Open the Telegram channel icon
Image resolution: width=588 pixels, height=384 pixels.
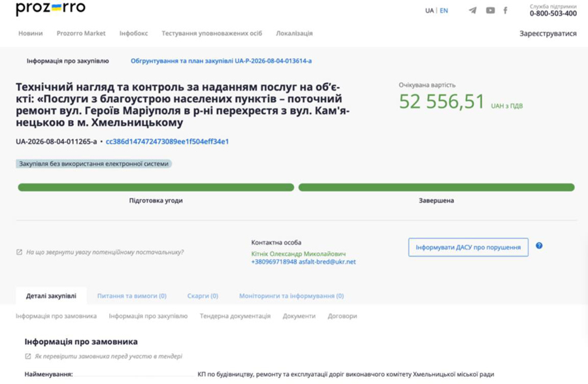pyautogui.click(x=473, y=10)
